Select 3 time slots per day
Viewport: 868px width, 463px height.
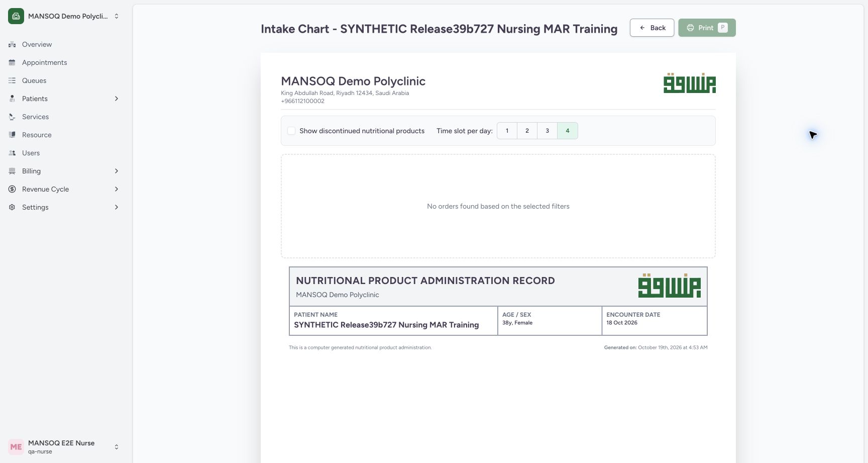tap(547, 131)
